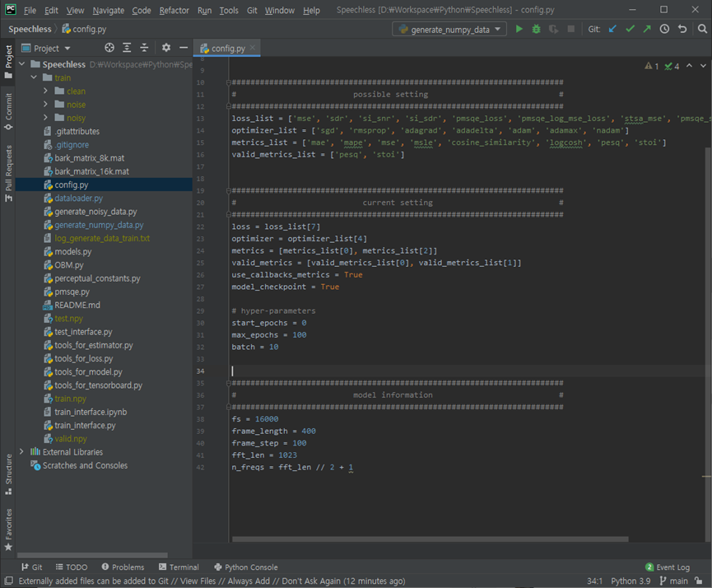712x588 pixels.
Task: Toggle the Commit tool window
Action: pos(8,111)
